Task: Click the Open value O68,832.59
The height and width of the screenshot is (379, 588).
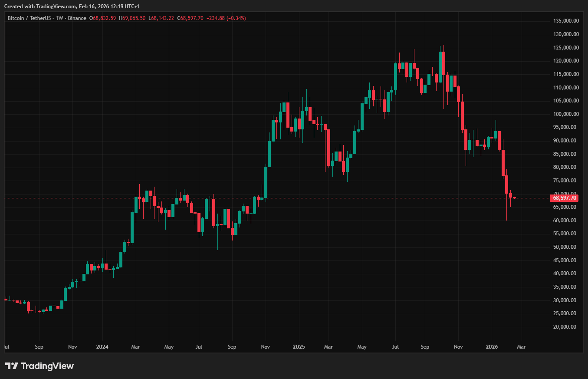Action: point(102,18)
